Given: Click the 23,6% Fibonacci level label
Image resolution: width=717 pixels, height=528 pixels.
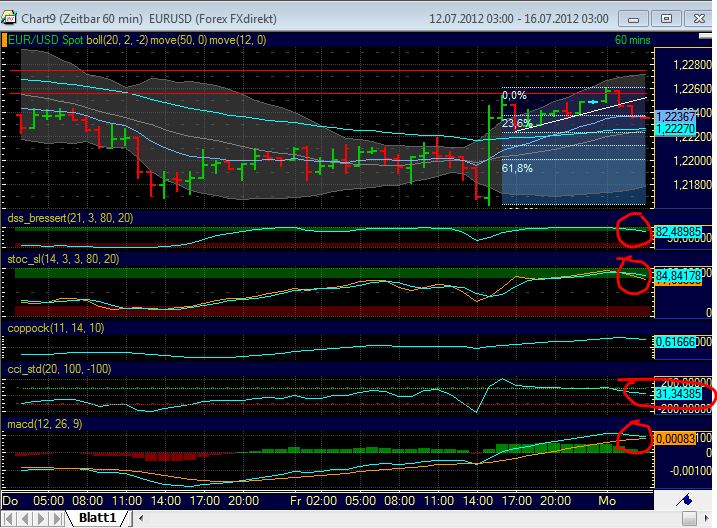Looking at the screenshot, I should click(517, 123).
